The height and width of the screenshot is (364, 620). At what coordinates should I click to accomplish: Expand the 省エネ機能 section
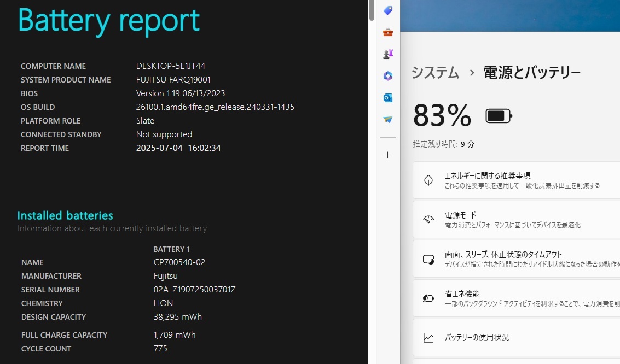[517, 298]
